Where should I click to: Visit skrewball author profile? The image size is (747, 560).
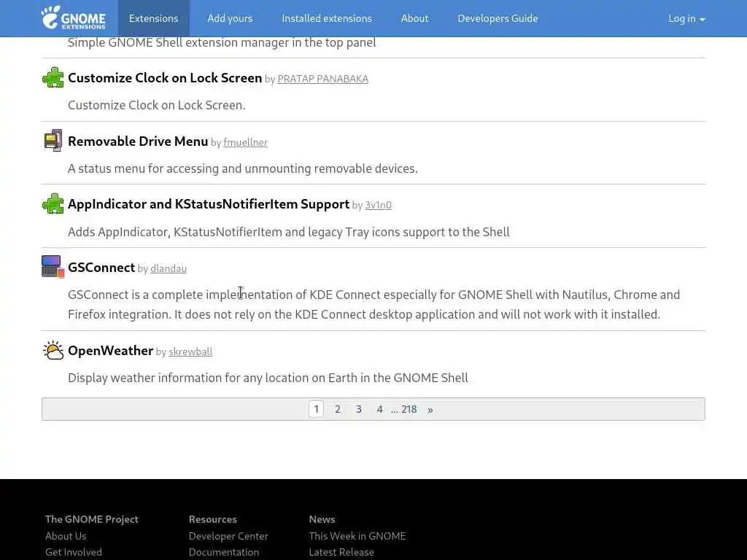tap(190, 352)
